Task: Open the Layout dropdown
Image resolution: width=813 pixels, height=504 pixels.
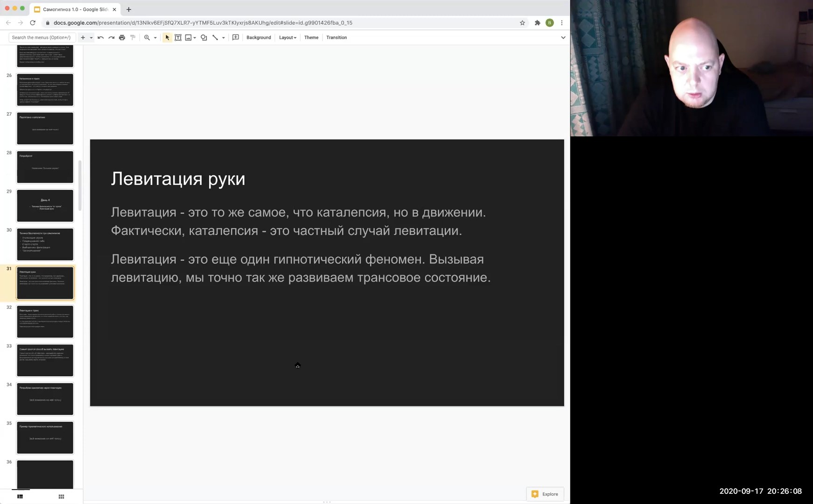Action: tap(287, 37)
